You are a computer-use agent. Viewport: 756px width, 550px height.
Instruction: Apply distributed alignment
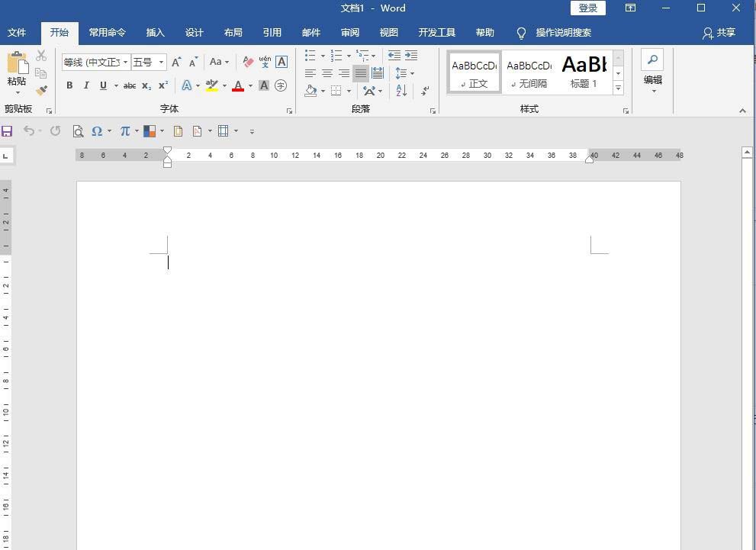(x=378, y=73)
